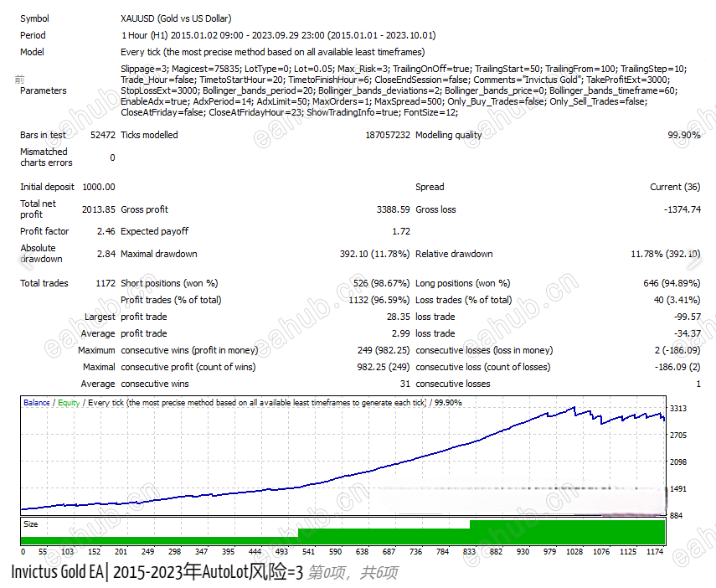The width and height of the screenshot is (716, 588).
Task: Click the caption 'Invictus Gold EA| 2015-2023年AutoLot风险=3'
Action: tap(157, 572)
